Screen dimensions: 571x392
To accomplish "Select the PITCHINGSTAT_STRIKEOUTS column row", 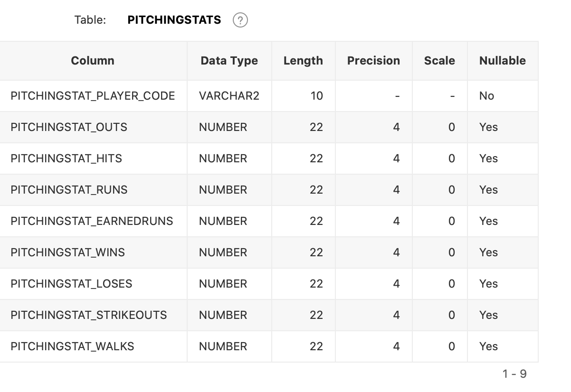I will pos(89,315).
